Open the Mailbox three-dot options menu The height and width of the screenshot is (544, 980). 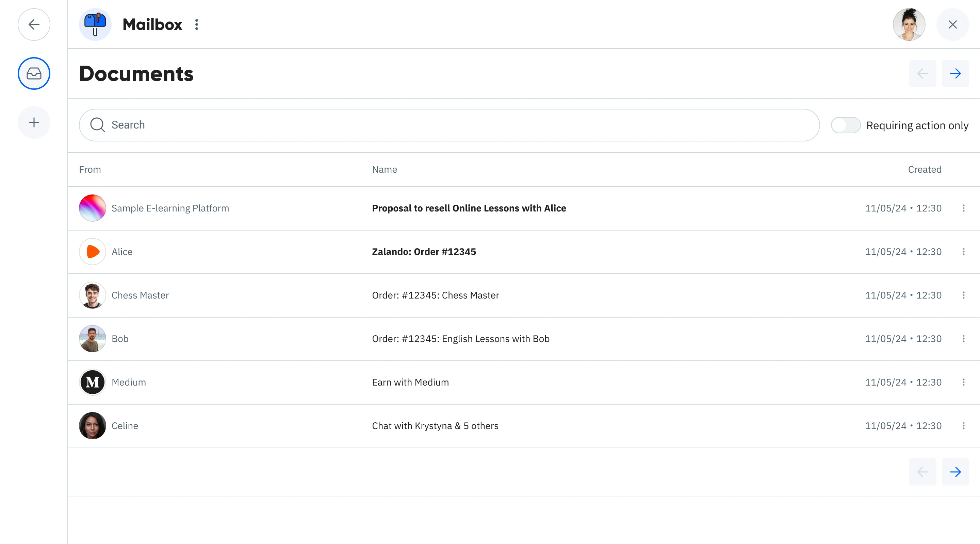click(197, 25)
